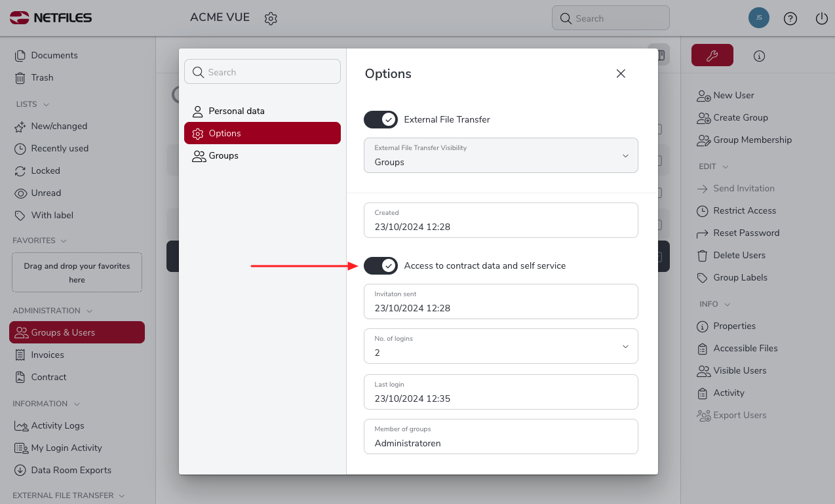Open Trash in the left sidebar
Screen dimensions: 835x504
(42, 77)
